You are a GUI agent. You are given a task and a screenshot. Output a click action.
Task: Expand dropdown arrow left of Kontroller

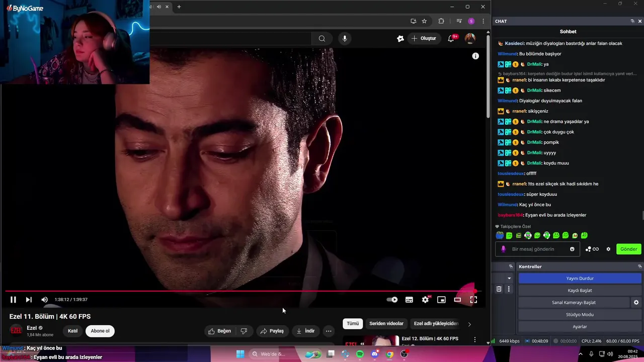click(509, 278)
